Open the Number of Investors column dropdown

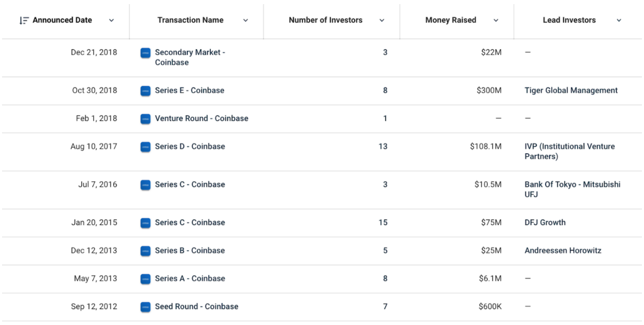pyautogui.click(x=381, y=21)
